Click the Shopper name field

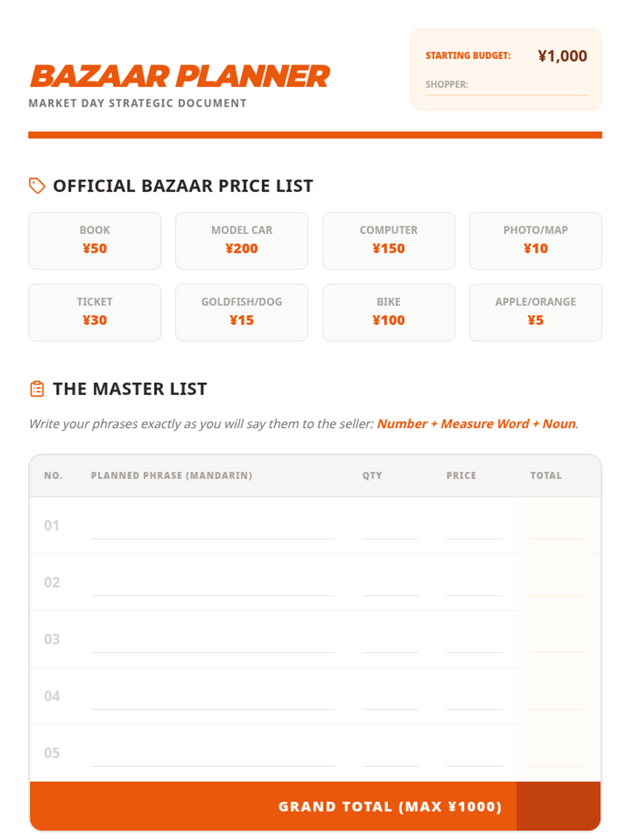point(527,86)
